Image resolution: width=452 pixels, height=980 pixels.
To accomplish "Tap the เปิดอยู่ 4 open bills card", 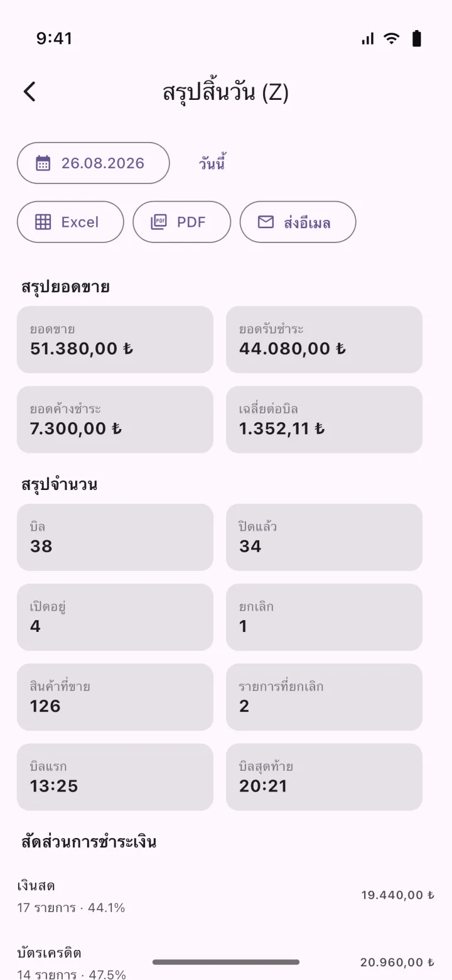I will 115,617.
